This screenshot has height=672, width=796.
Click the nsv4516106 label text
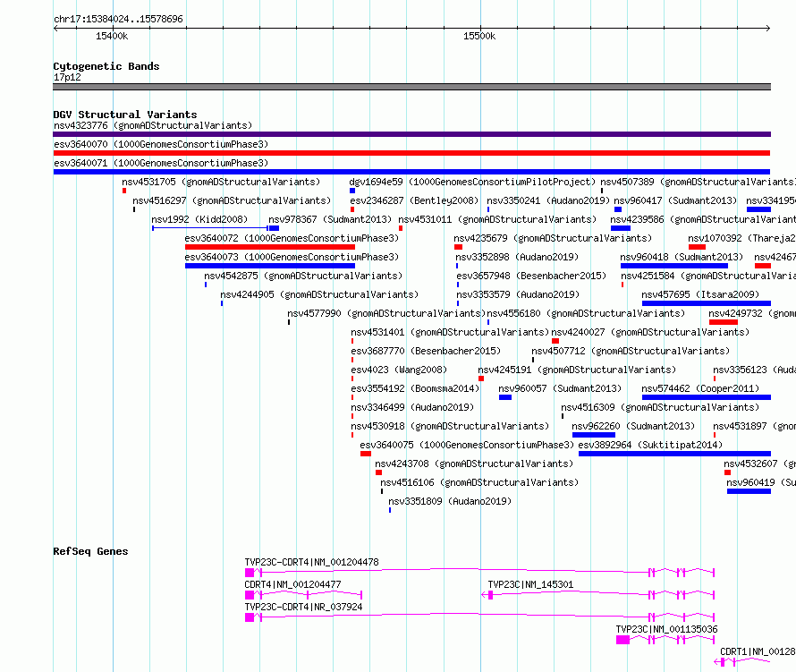coord(479,482)
